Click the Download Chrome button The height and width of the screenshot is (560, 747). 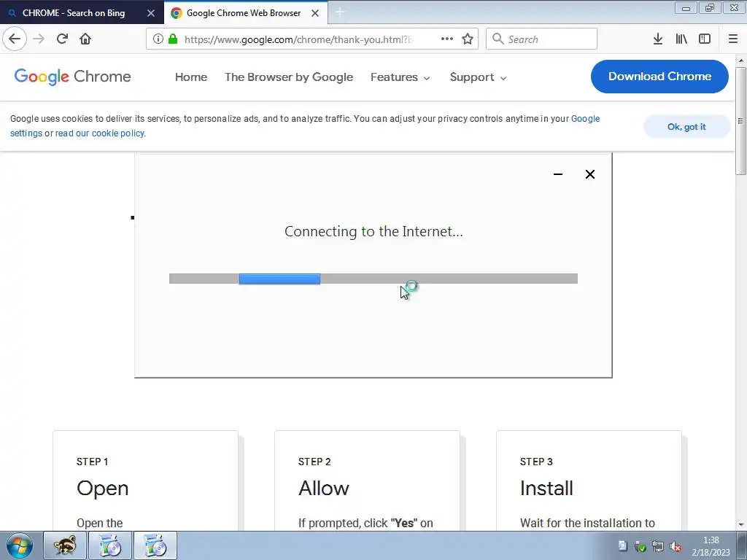click(659, 76)
